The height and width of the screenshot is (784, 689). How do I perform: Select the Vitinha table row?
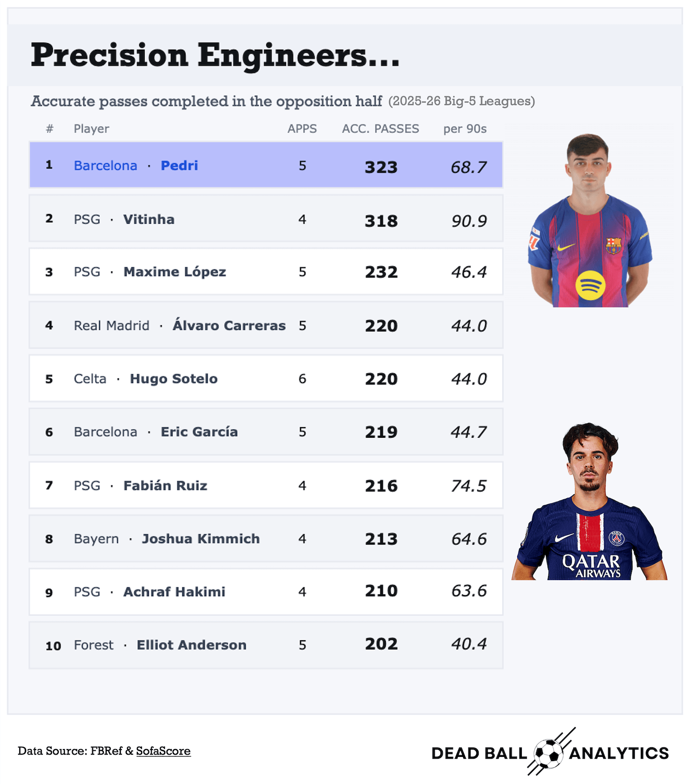(x=266, y=218)
